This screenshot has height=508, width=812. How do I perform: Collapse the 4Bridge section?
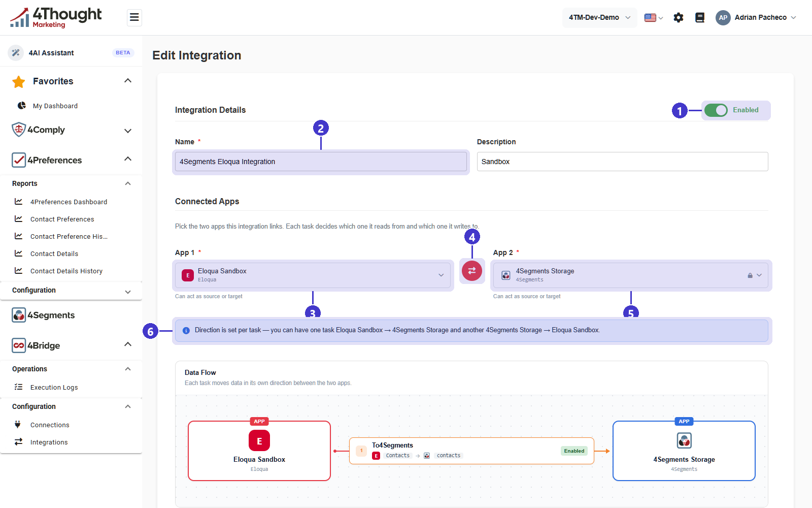pyautogui.click(x=128, y=344)
